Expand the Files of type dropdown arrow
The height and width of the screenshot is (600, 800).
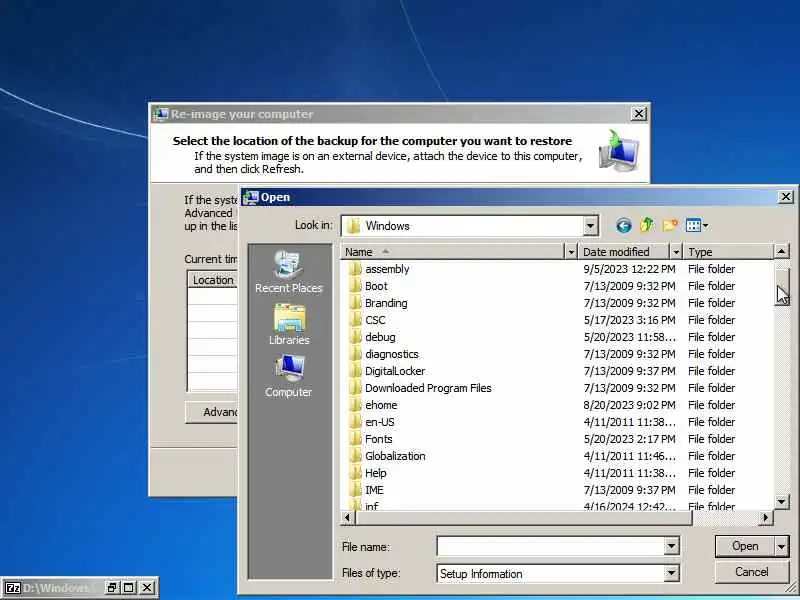click(x=671, y=573)
